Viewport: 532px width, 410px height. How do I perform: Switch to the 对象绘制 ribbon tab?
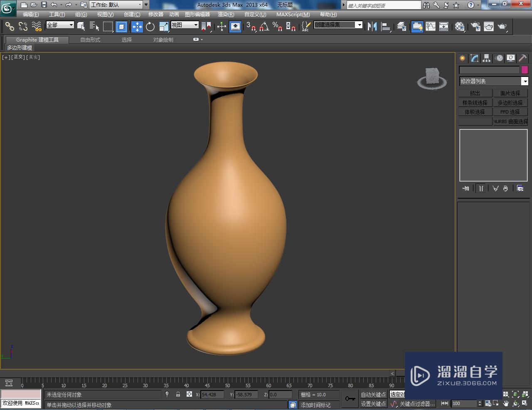163,40
